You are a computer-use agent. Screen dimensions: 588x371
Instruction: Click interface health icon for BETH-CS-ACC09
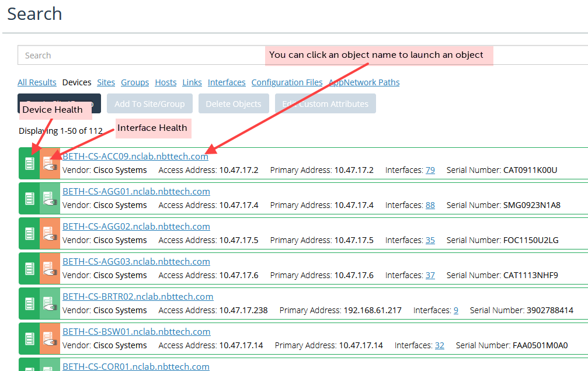(x=50, y=164)
